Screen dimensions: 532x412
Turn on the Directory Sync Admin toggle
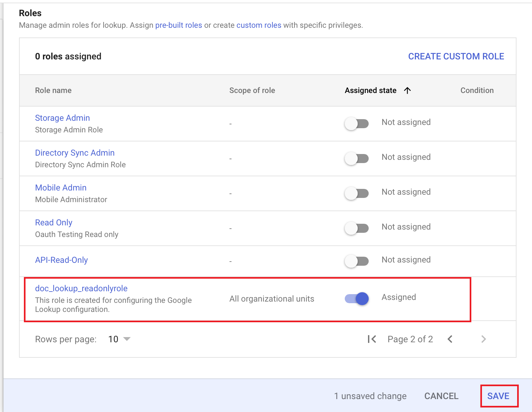coord(356,158)
